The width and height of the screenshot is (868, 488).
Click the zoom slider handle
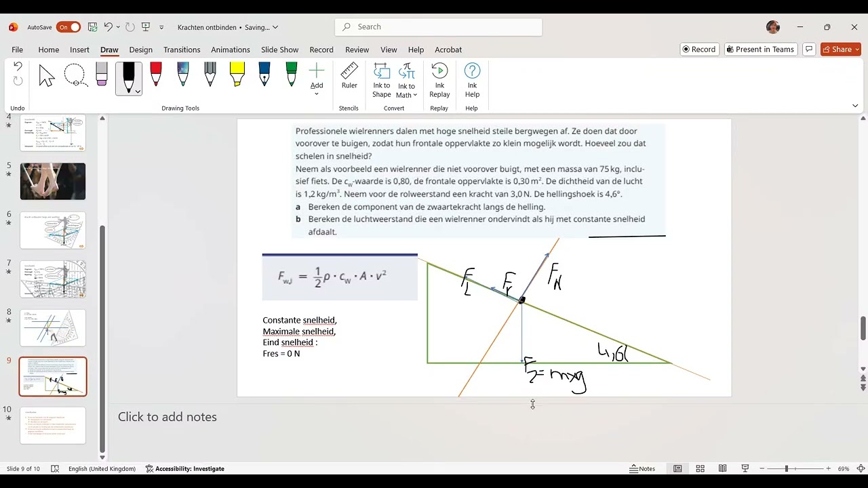click(787, 468)
